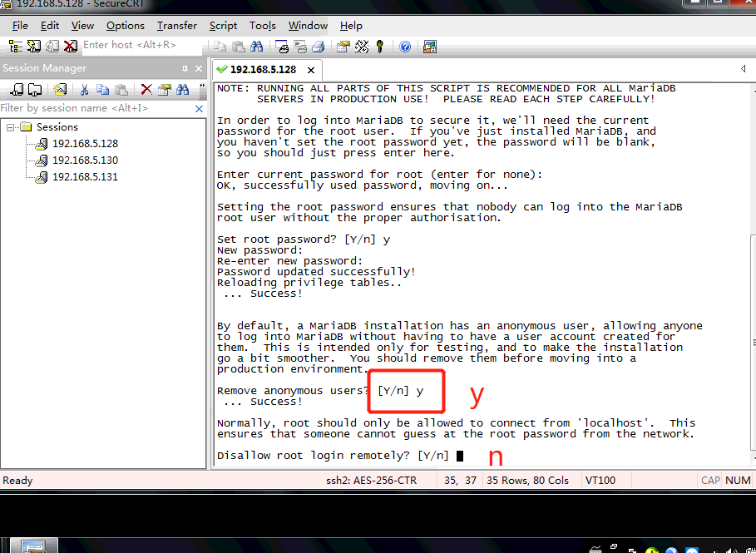
Task: Pin the Session Manager panel
Action: 185,69
